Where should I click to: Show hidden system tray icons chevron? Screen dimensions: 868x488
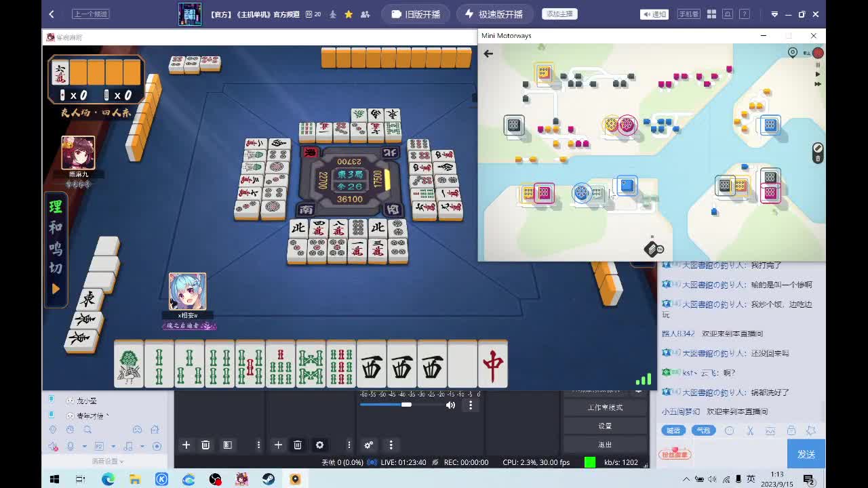point(687,479)
